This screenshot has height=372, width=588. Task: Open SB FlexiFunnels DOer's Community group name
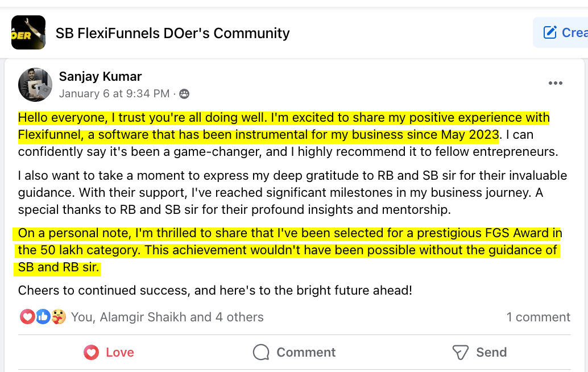point(172,34)
